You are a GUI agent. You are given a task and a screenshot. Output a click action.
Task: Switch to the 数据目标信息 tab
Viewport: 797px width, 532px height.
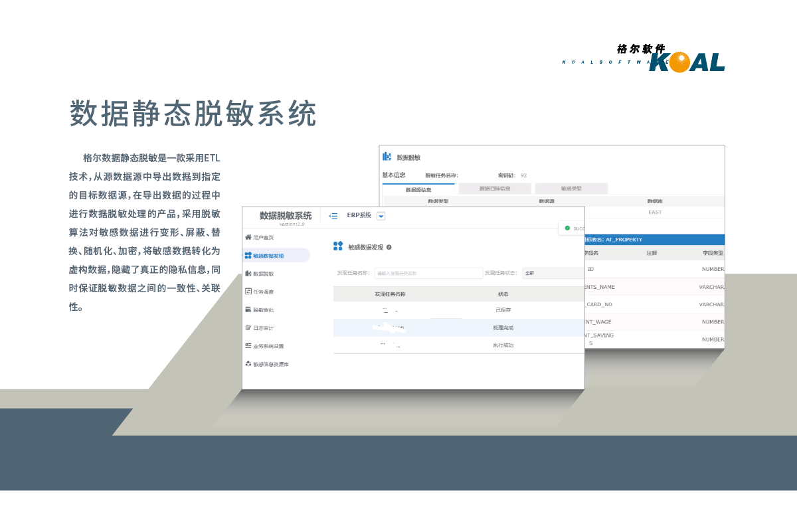click(x=495, y=189)
